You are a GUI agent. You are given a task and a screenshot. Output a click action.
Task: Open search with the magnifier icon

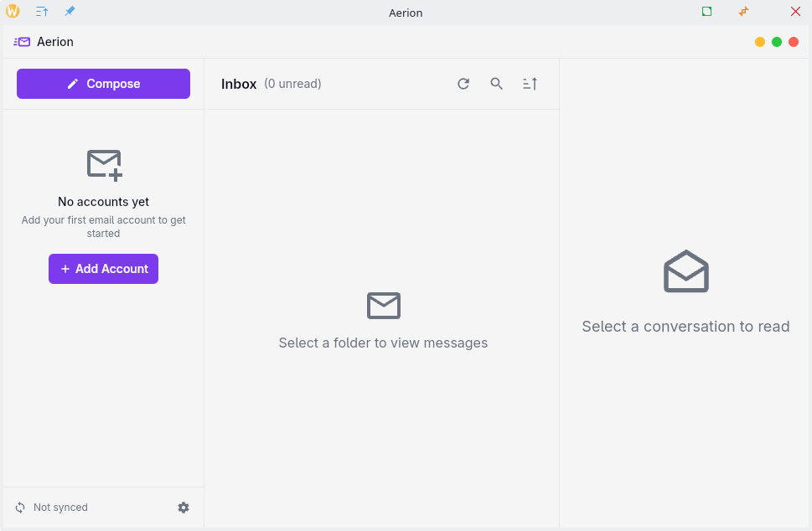point(497,84)
